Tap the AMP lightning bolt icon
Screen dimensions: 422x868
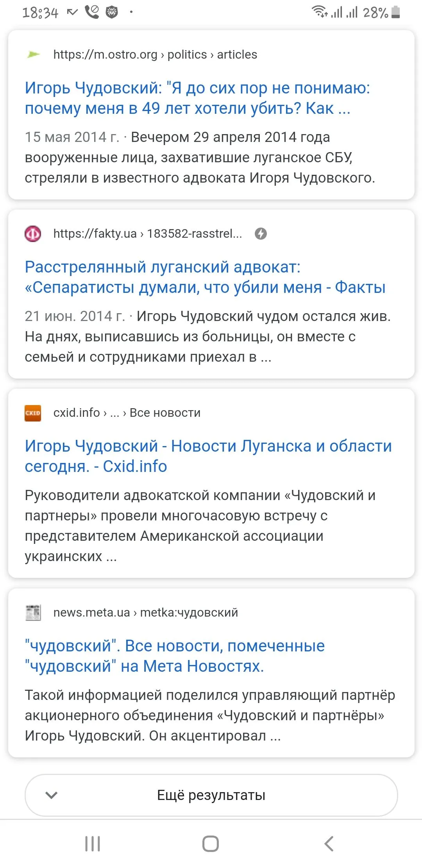(x=261, y=234)
